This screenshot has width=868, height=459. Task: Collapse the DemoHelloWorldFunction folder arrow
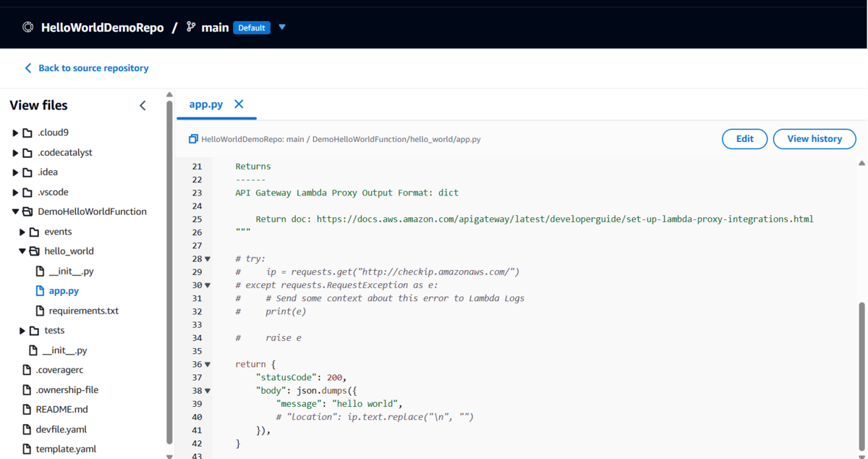tap(15, 212)
